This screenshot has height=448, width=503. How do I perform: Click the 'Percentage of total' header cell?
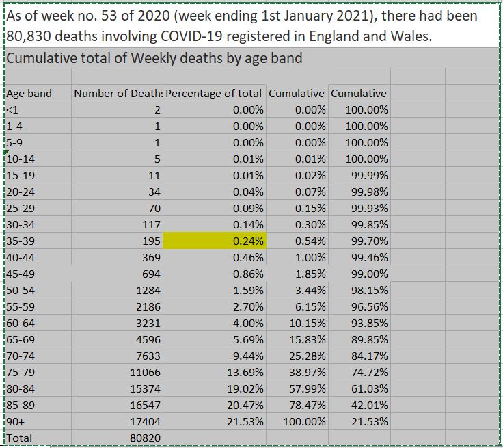pyautogui.click(x=215, y=94)
